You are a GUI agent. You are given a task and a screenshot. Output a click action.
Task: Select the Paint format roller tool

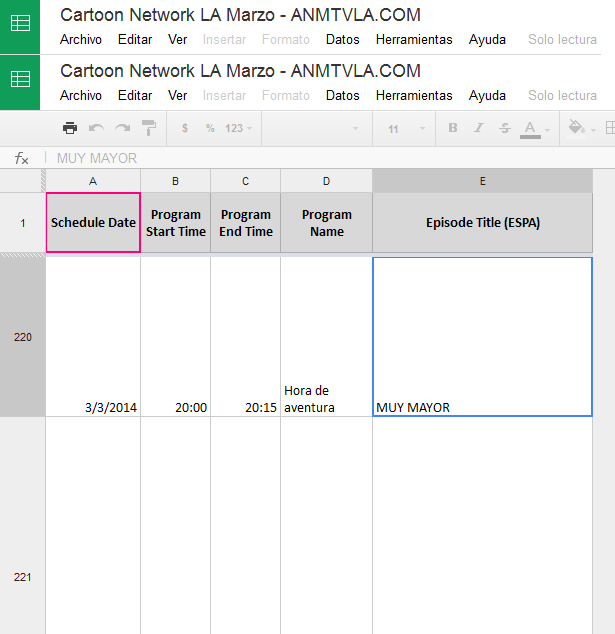pos(149,128)
